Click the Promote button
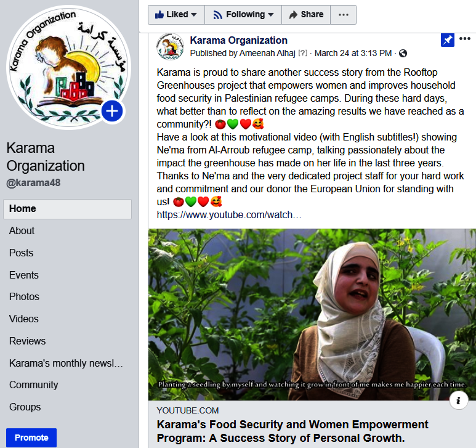The image size is (476, 448). [x=31, y=438]
